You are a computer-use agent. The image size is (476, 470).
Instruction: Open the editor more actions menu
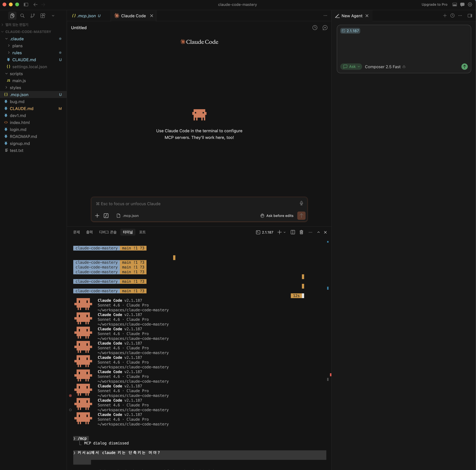tap(325, 16)
